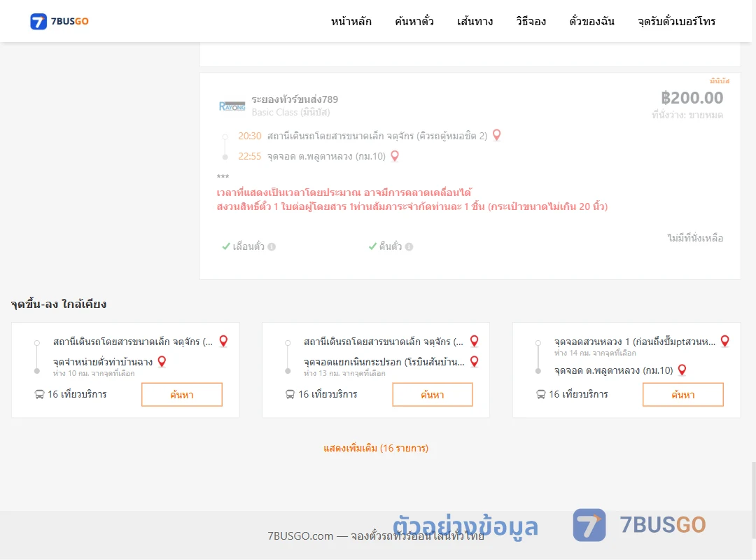Click map pin for จุดจอดแยกเนินกระปรอก

[x=475, y=361]
